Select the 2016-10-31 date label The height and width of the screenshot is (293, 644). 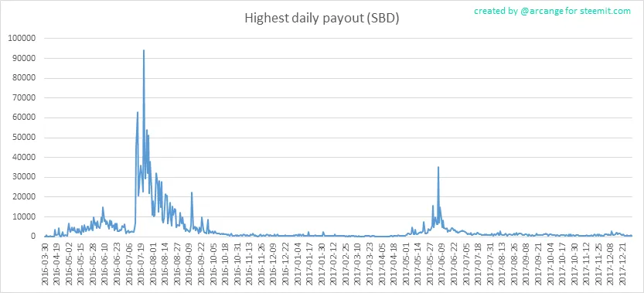[237, 264]
